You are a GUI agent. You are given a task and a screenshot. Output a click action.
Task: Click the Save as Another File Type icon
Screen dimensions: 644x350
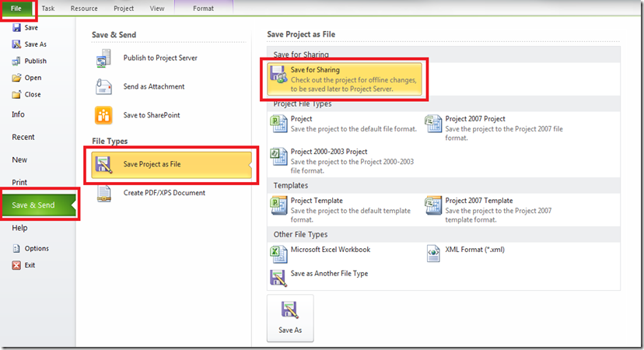[278, 278]
